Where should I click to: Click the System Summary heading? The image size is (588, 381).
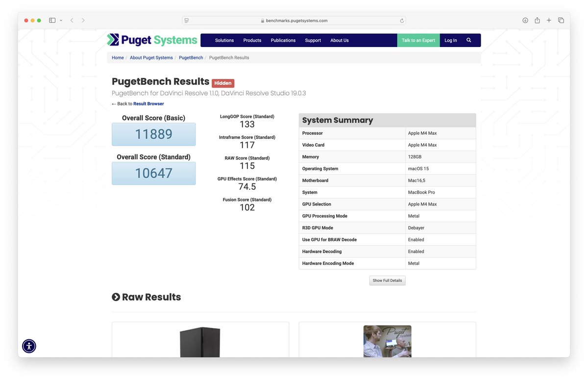pyautogui.click(x=338, y=120)
